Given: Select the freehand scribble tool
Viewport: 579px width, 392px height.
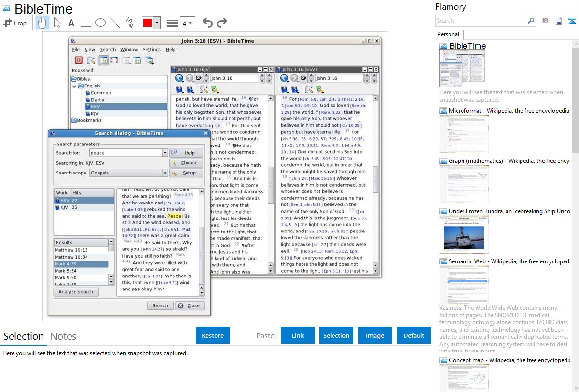Looking at the screenshot, I should click(130, 23).
